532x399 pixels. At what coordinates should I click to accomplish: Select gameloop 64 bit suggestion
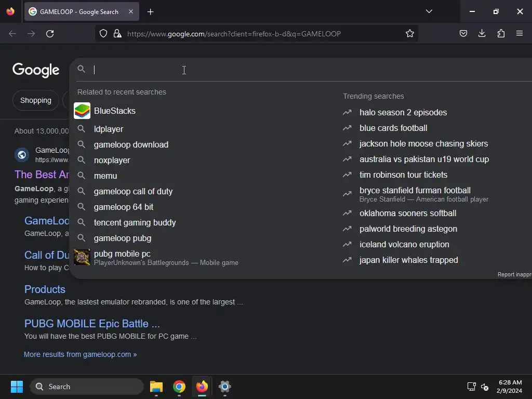coord(124,207)
